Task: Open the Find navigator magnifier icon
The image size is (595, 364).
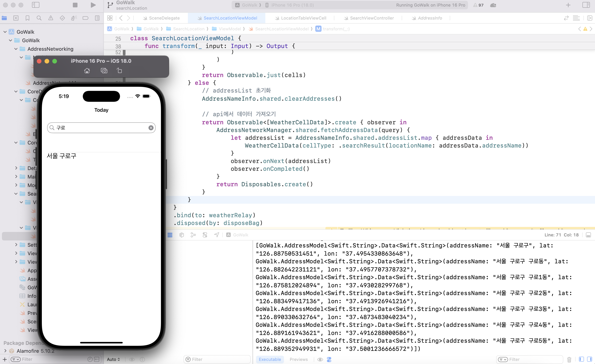Action: pos(39,18)
